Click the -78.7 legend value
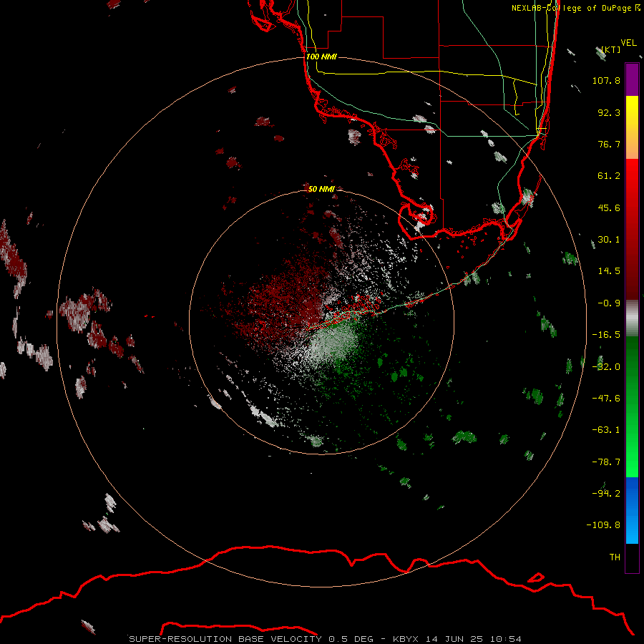 tap(606, 462)
